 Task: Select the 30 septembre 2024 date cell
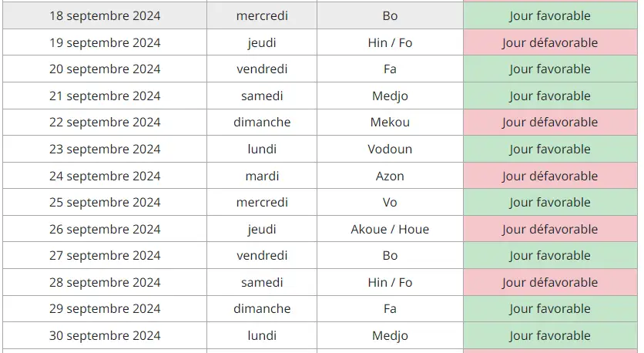(x=105, y=335)
